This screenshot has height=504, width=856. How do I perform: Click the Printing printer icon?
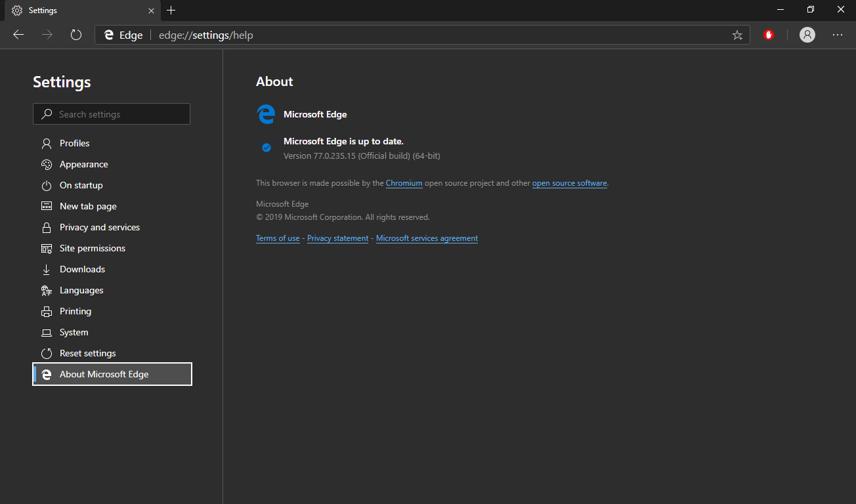click(x=47, y=311)
